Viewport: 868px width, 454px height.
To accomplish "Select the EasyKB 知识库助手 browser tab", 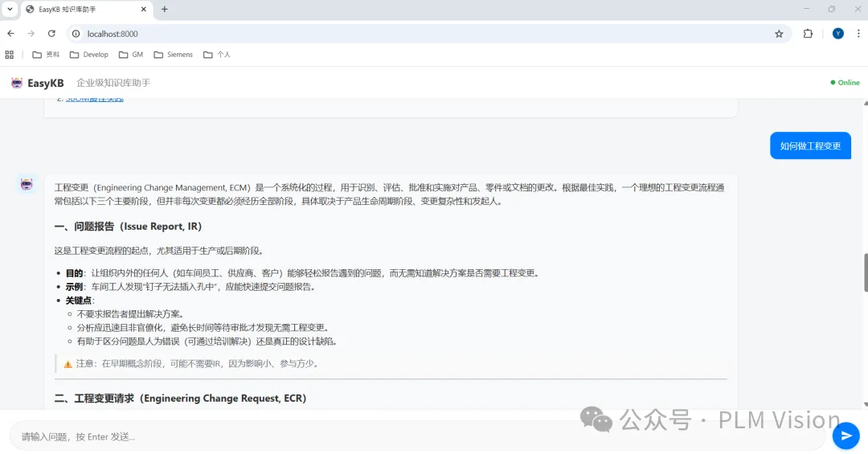I will tap(80, 10).
